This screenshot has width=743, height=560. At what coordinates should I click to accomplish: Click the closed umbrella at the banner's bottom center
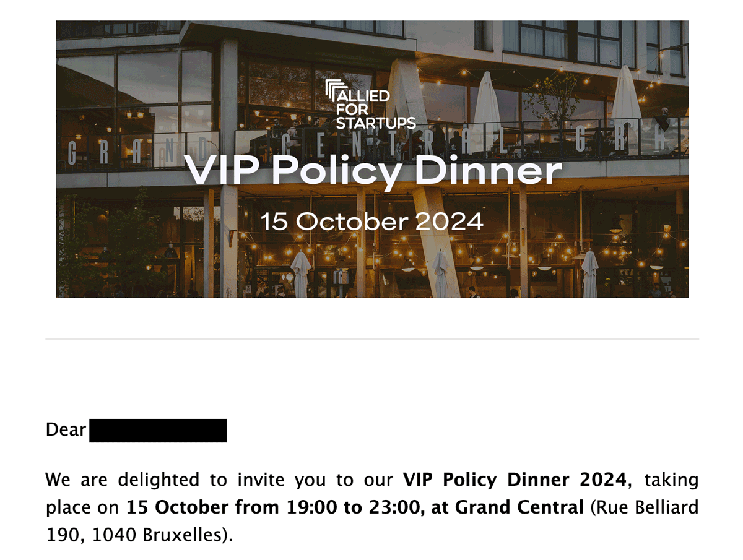click(440, 272)
